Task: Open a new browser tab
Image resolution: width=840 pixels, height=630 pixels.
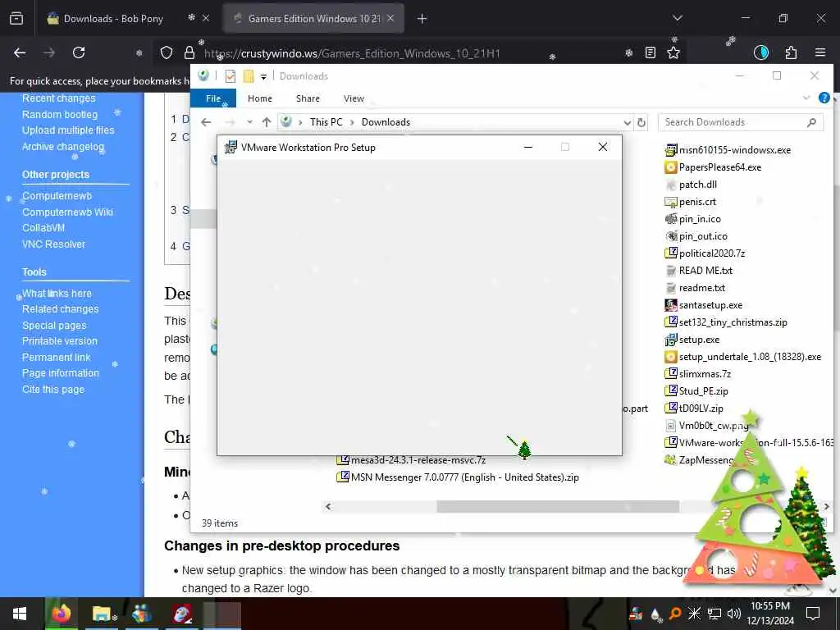Action: (x=422, y=19)
